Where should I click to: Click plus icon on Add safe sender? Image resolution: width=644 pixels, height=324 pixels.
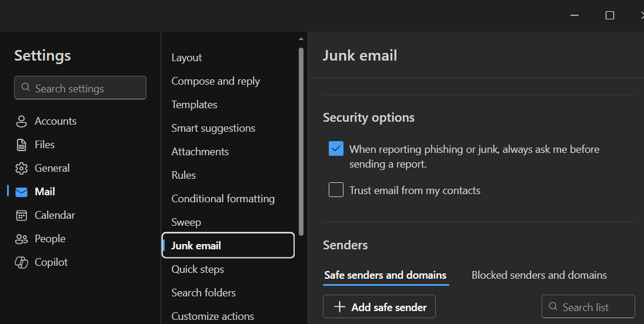point(340,307)
